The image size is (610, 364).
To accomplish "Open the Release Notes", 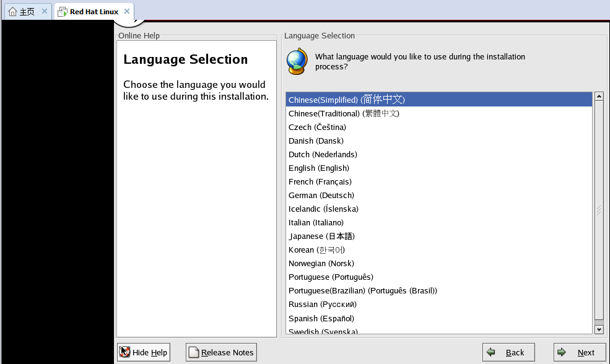I will point(221,352).
